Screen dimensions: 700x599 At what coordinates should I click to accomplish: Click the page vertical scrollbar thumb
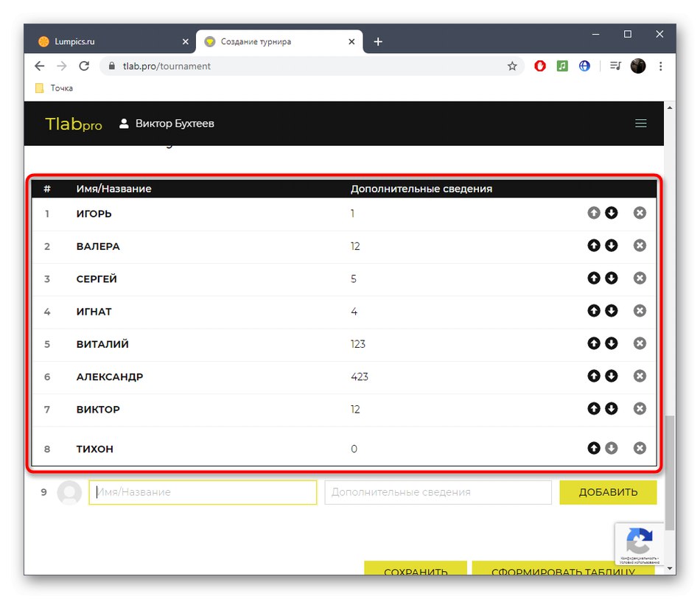[669, 473]
